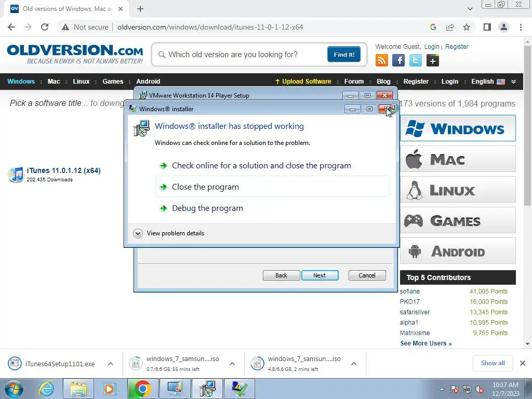
Task: Open the Chrome three-dot menu
Action: [x=521, y=27]
